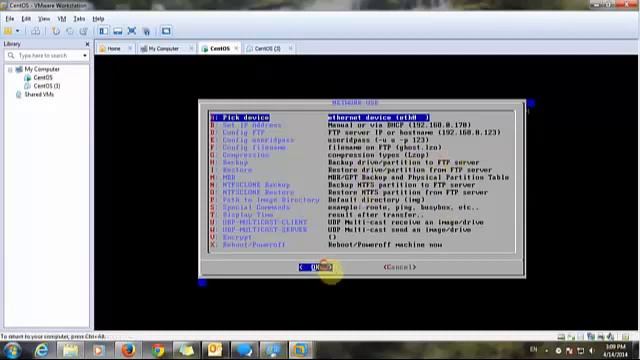The height and width of the screenshot is (360, 640).
Task: Switch to Unity mode icon
Action: tap(146, 31)
